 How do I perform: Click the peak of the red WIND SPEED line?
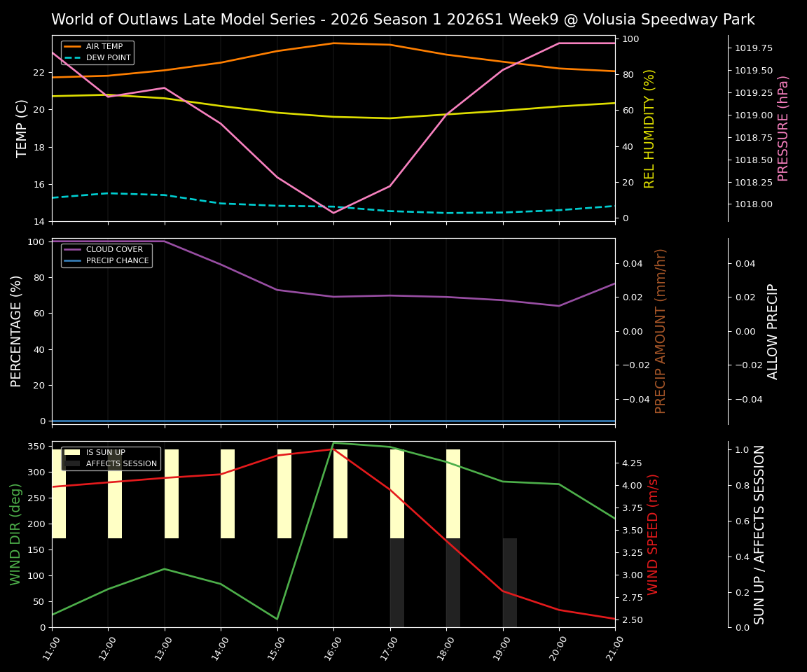(333, 449)
